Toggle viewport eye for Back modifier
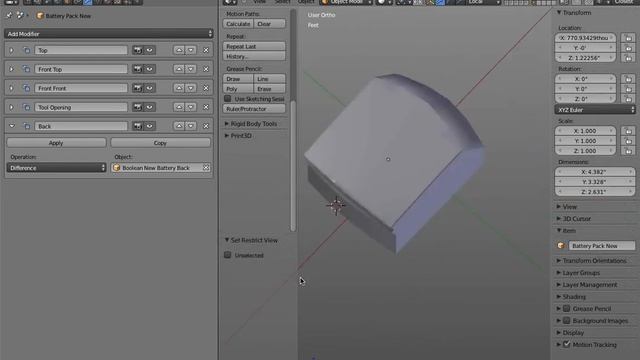 pyautogui.click(x=149, y=126)
